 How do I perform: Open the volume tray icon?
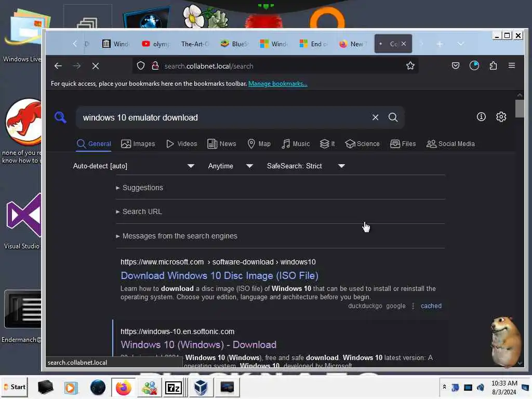[481, 387]
